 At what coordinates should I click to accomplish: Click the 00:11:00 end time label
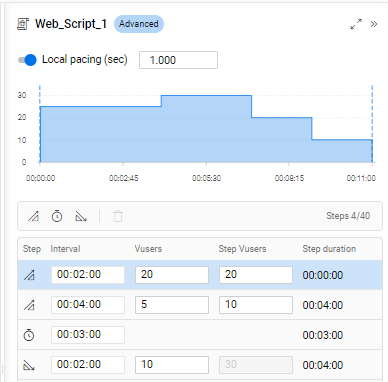click(x=361, y=178)
